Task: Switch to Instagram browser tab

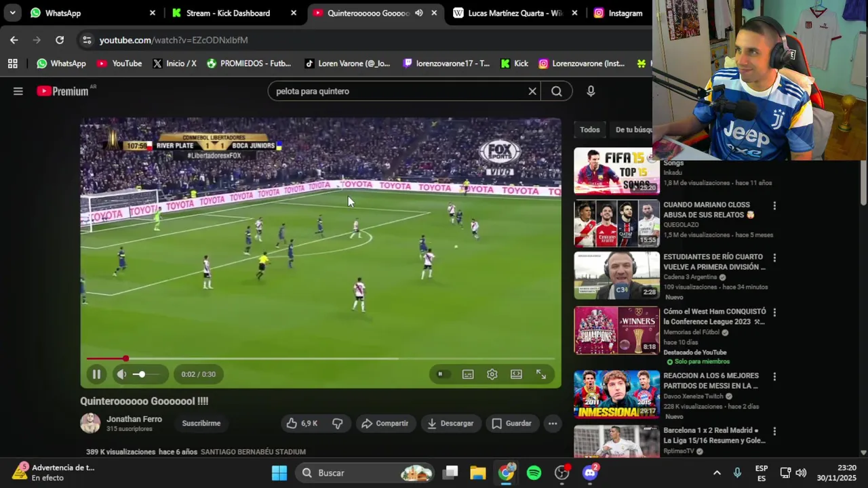Action: (x=620, y=13)
